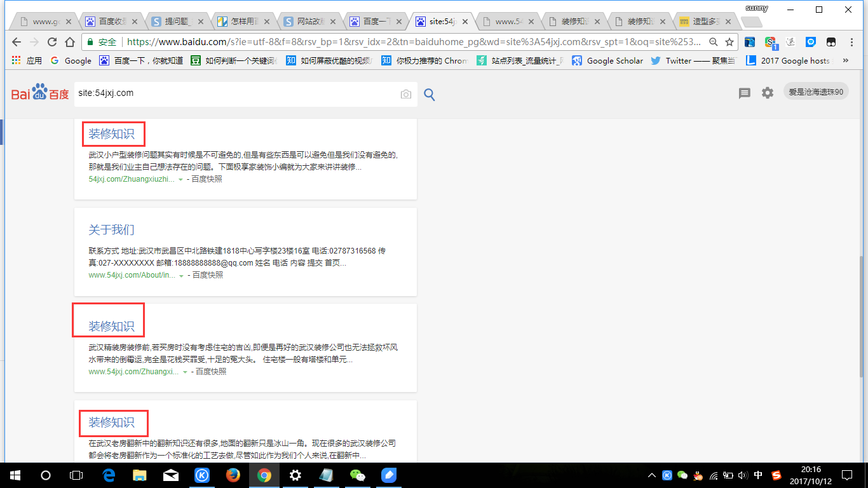The width and height of the screenshot is (868, 488).
Task: Click the green 安全 padlock in address bar
Action: tap(105, 42)
